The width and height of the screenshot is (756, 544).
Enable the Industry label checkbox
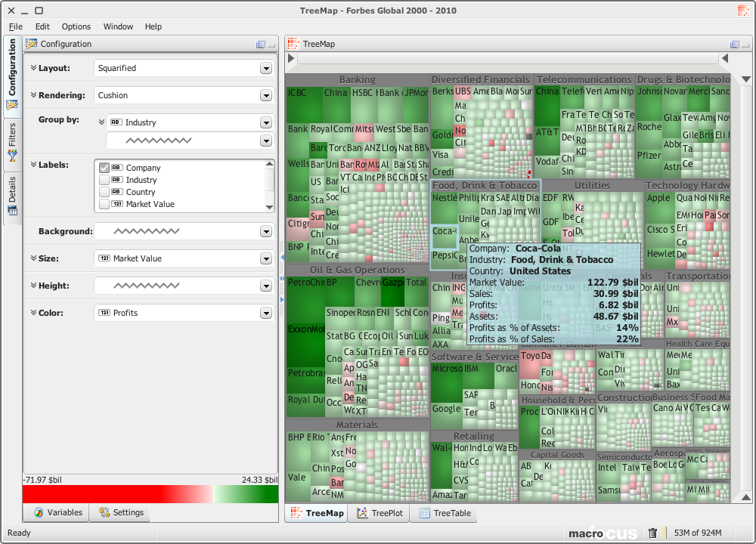tap(105, 180)
